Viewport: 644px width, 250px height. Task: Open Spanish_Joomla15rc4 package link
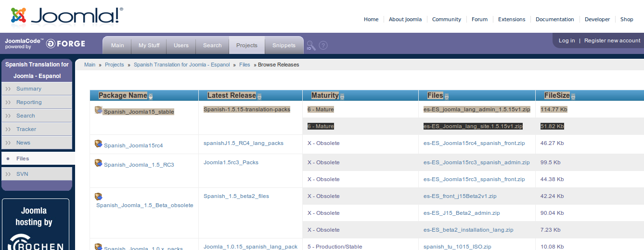point(134,145)
